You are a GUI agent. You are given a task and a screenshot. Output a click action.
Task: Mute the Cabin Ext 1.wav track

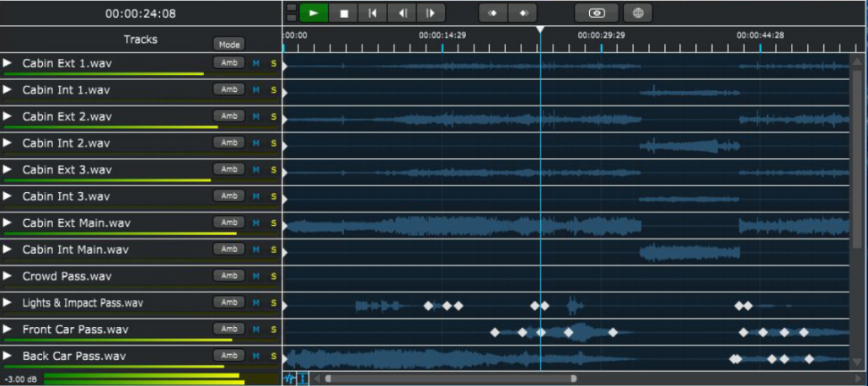click(257, 63)
